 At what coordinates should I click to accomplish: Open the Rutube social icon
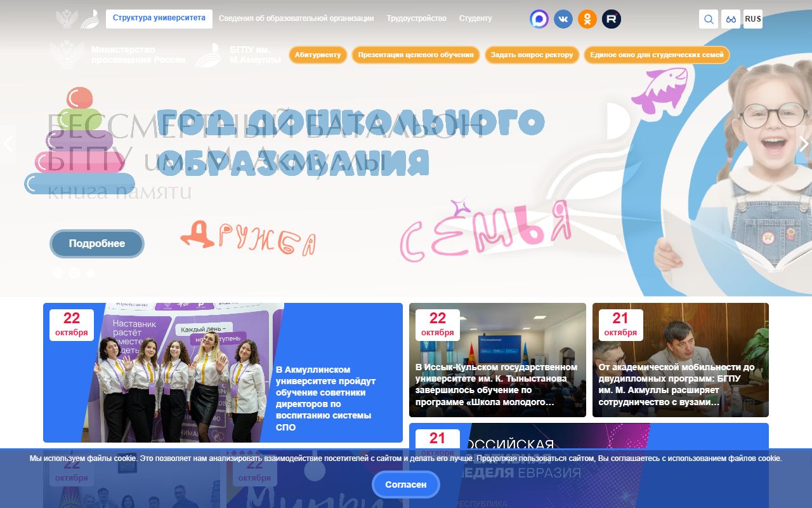click(612, 19)
